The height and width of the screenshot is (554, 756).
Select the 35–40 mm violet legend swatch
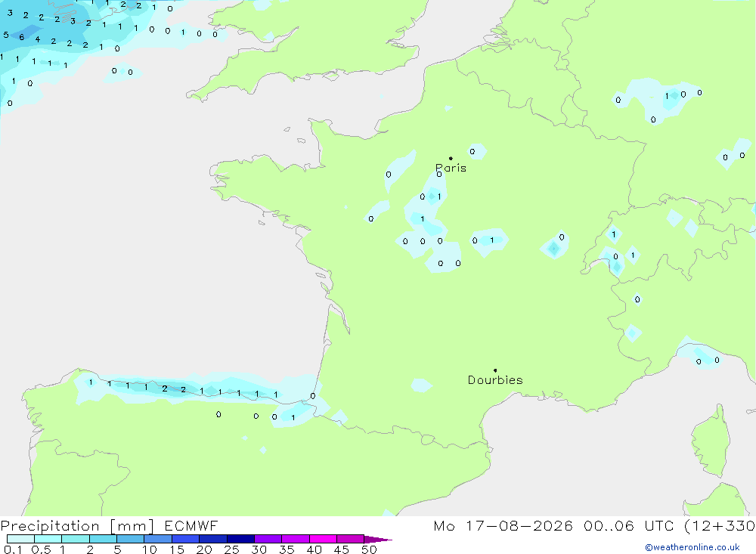tap(296, 539)
